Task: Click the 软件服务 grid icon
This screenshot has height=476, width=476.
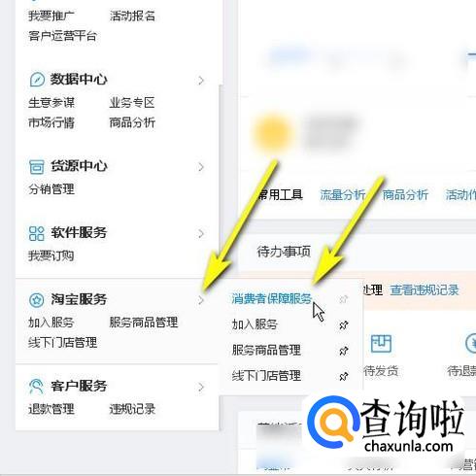Action: (x=37, y=233)
